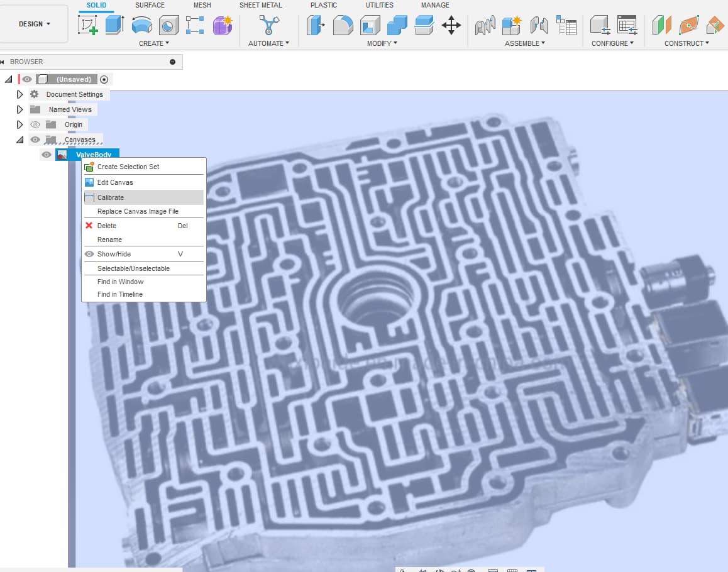Screen dimensions: 728x572
Task: Collapse the Browser panel arrow
Action: click(x=3, y=62)
